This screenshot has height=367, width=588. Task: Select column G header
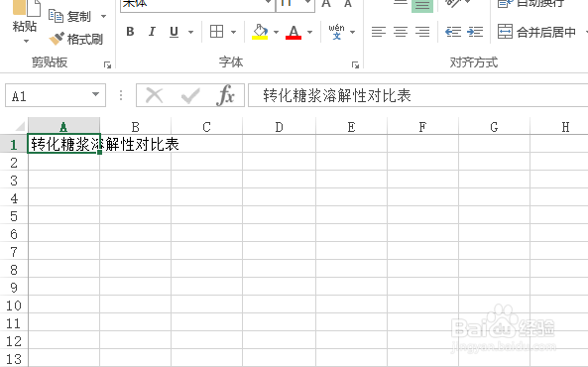coord(494,126)
